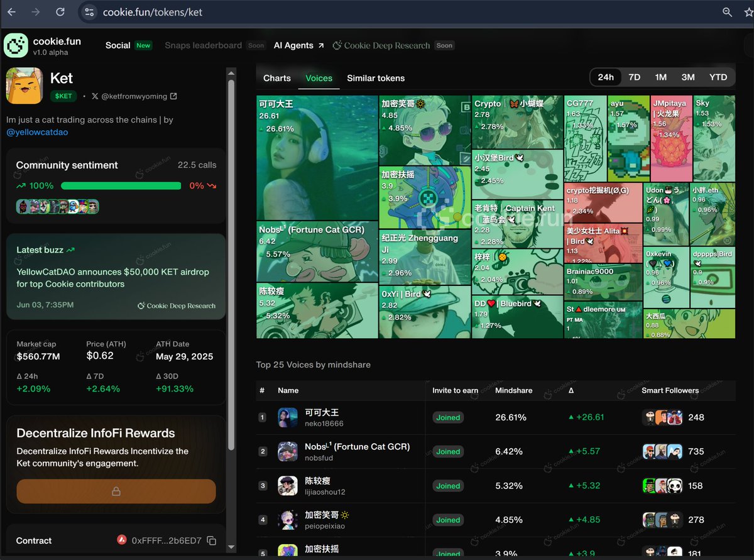Open the 0xYi | Bird treemap tile
Viewport: 754px width, 560px height.
(x=425, y=312)
